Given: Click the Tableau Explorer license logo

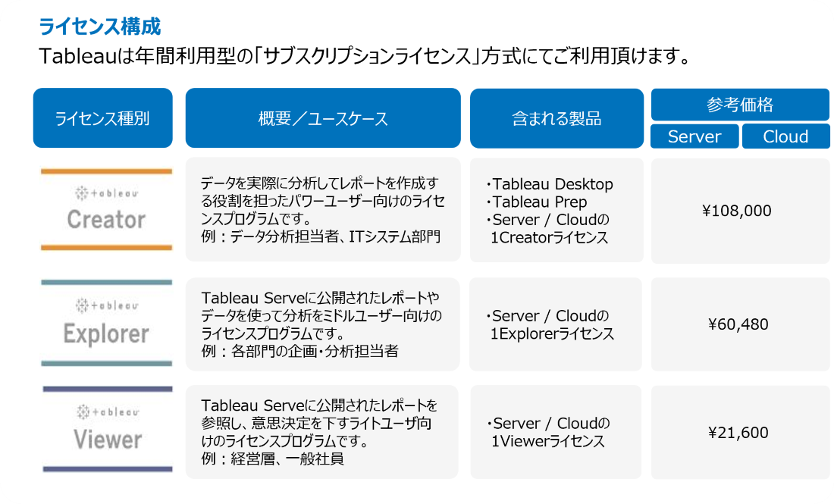Looking at the screenshot, I should click(106, 323).
